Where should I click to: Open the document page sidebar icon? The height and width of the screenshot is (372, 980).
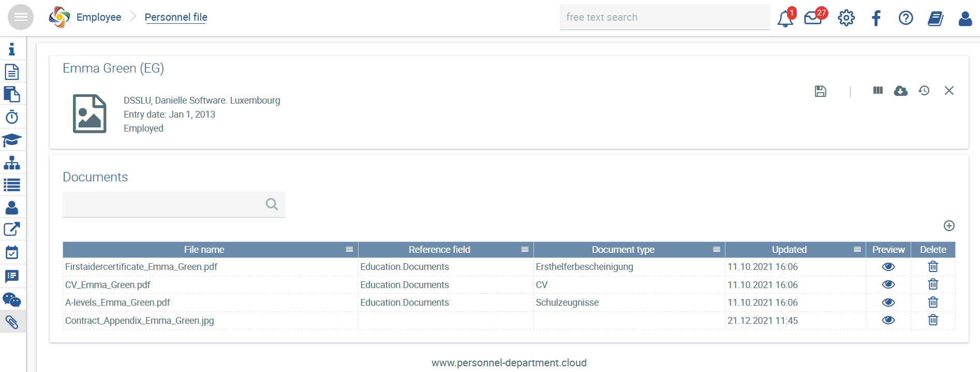point(12,71)
